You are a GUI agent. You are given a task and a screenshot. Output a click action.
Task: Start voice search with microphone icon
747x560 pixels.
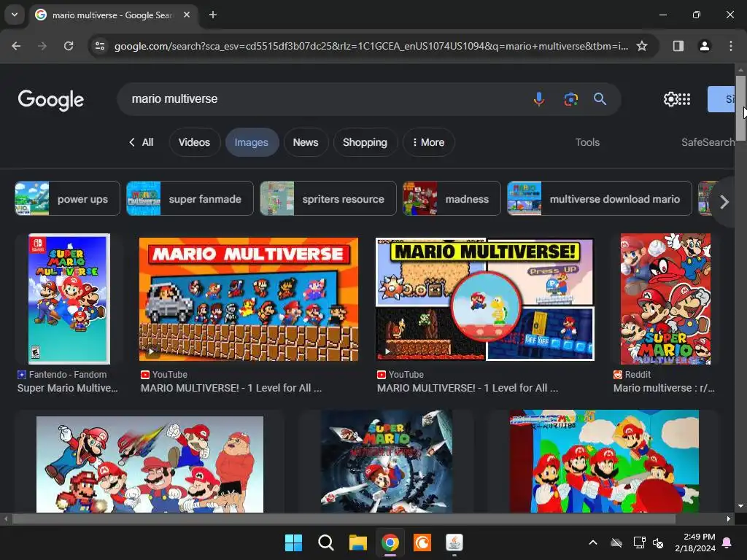539,99
